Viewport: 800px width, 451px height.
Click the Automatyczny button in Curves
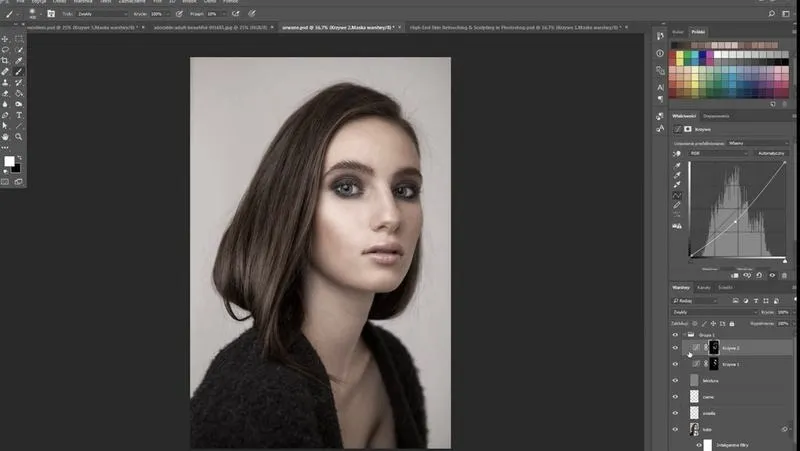(x=770, y=153)
